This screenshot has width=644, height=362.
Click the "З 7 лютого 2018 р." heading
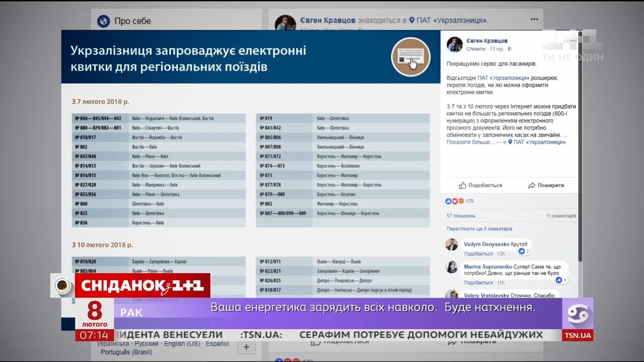pyautogui.click(x=100, y=102)
